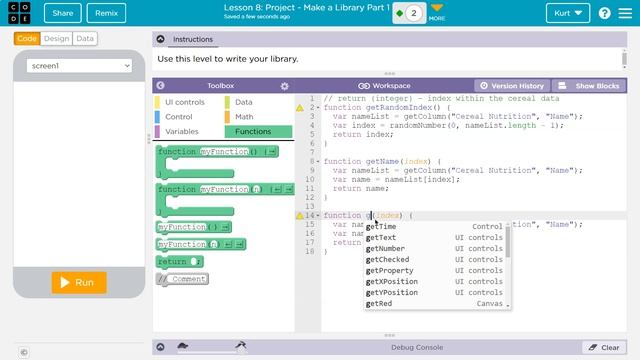Viewport: 640px width, 360px height.
Task: Open Version History
Action: (x=512, y=86)
